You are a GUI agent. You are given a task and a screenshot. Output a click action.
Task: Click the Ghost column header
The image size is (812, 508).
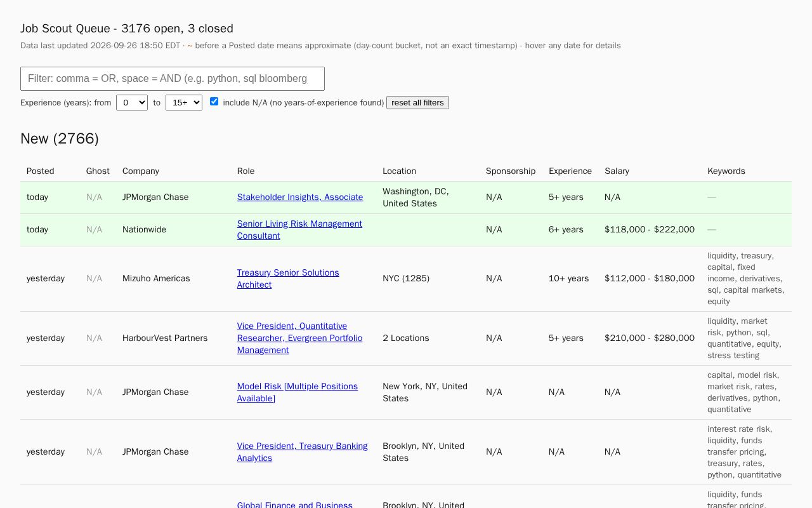tap(98, 171)
